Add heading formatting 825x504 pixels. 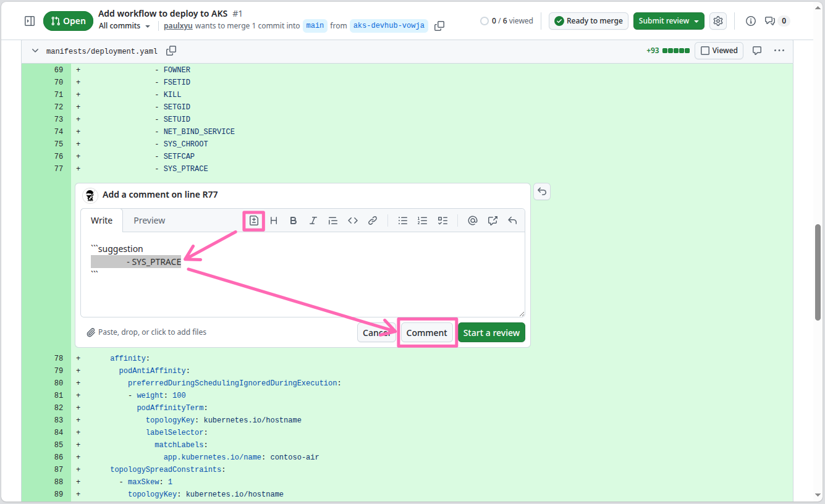pyautogui.click(x=274, y=220)
